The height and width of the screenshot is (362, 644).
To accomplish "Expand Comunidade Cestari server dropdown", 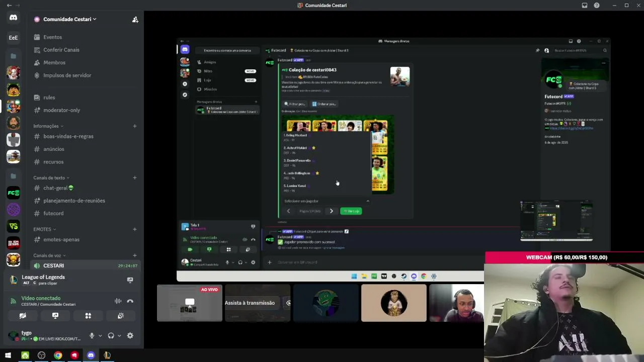I will coord(70,19).
